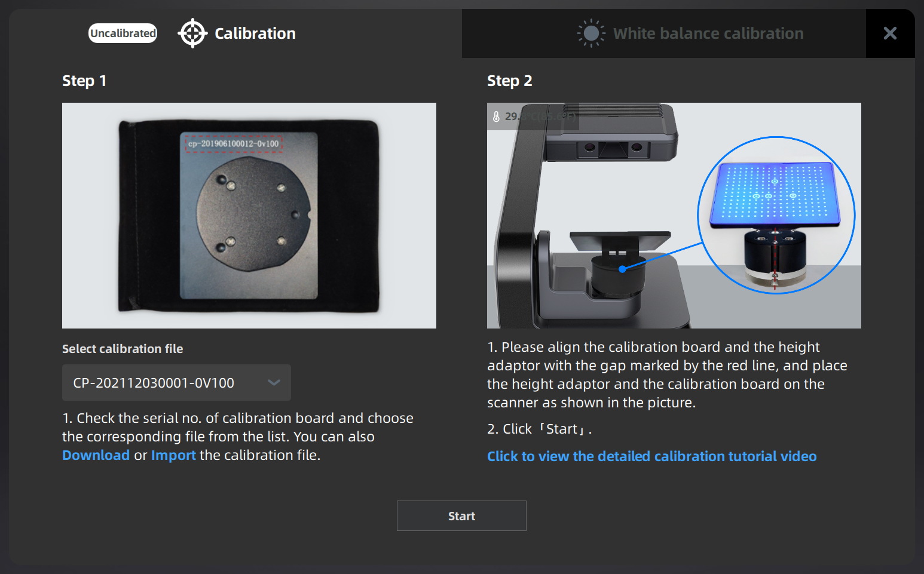
Task: Open the detailed calibration tutorial video link
Action: (x=651, y=456)
